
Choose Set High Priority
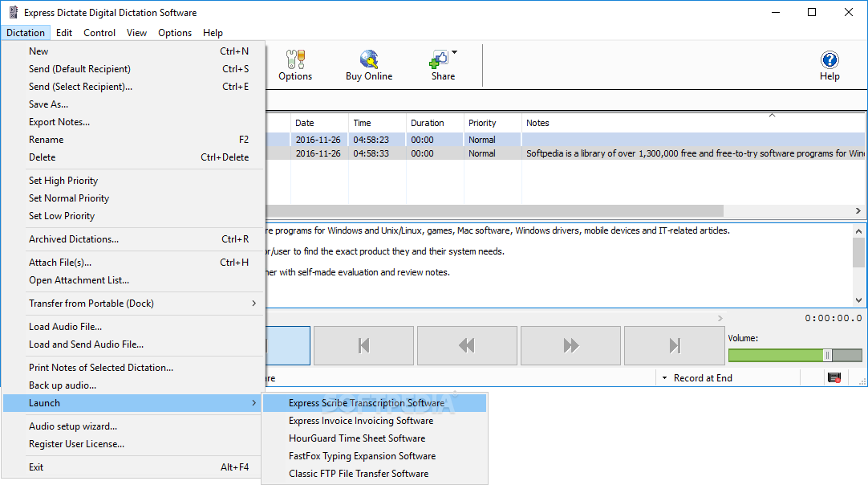133,181
